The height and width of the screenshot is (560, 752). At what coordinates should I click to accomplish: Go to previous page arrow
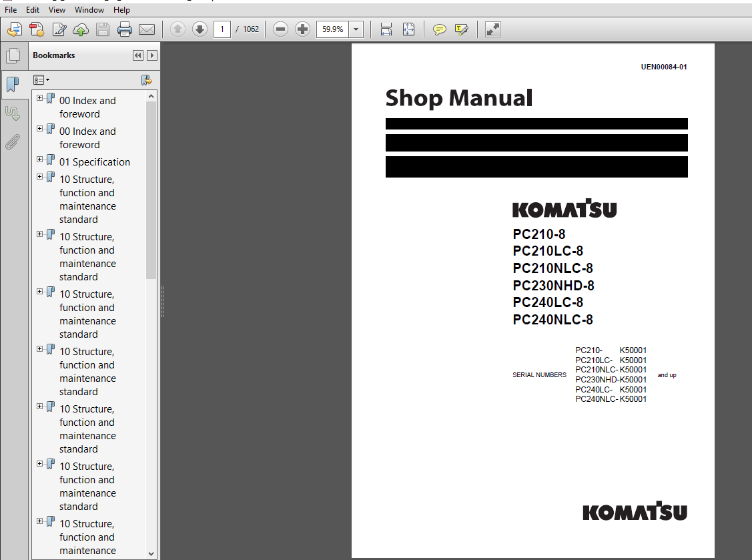177,29
